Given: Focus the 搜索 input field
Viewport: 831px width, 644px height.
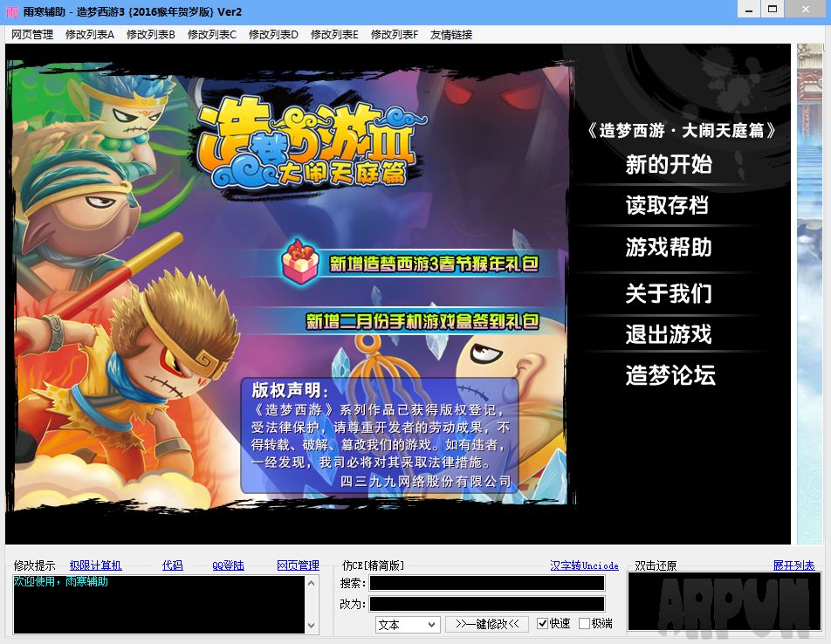Looking at the screenshot, I should 487,583.
